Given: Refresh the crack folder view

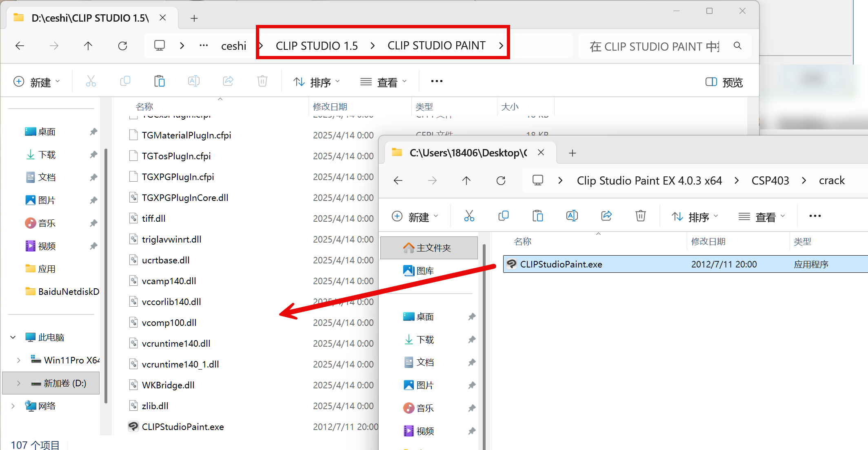Looking at the screenshot, I should point(501,180).
